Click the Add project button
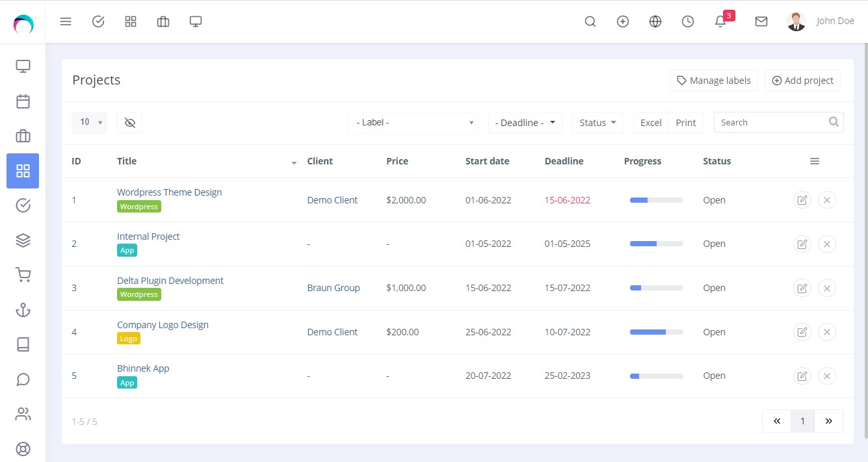The width and height of the screenshot is (868, 462). coord(802,81)
